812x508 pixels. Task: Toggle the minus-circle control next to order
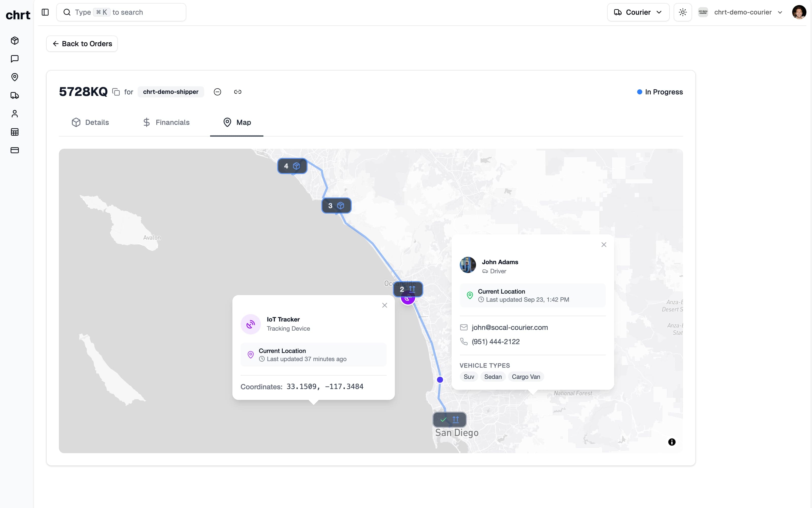point(217,92)
